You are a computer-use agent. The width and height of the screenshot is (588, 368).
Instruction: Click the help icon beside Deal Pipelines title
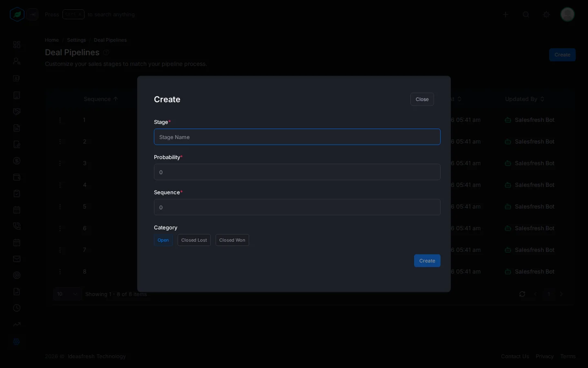tap(106, 52)
